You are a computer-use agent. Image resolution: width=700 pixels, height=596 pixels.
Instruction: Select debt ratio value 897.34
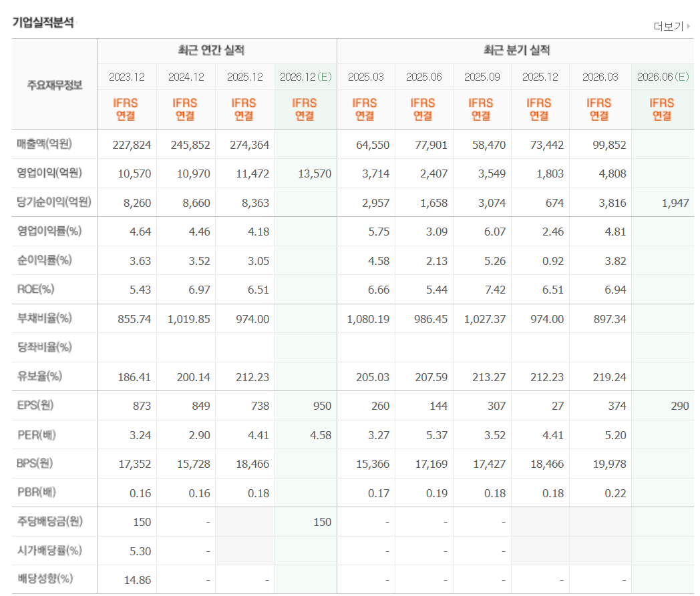610,320
